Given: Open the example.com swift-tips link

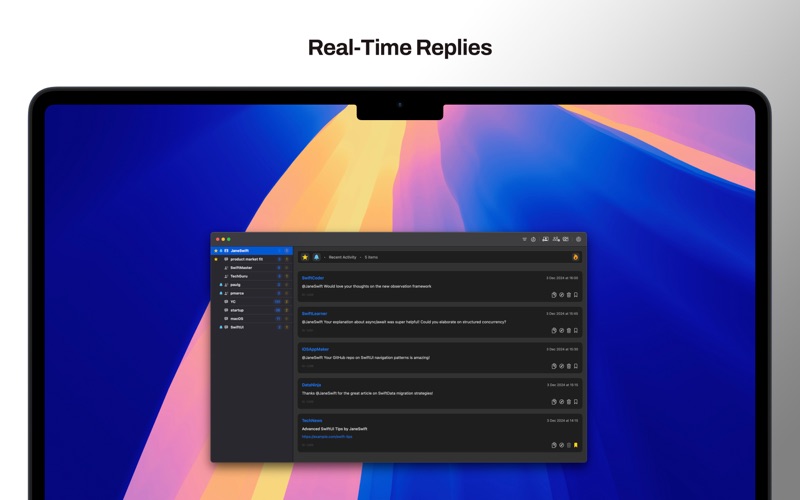Looking at the screenshot, I should [327, 437].
